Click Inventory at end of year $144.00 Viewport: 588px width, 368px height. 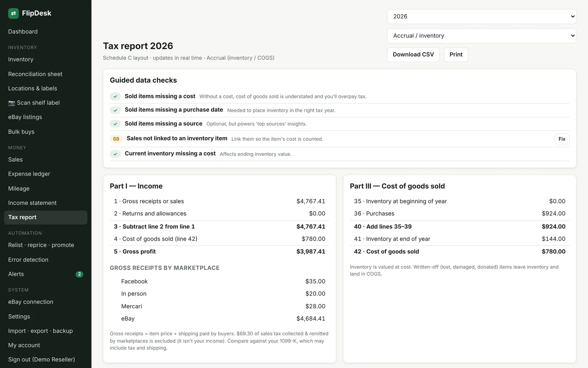click(x=553, y=239)
